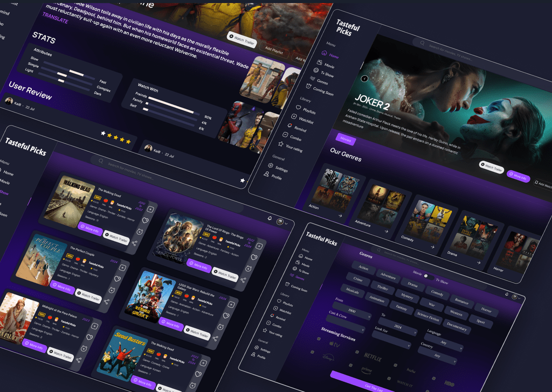Screen dimensions: 552x392
Task: Check the Apple TV streaming service checkbox
Action: coord(319,339)
